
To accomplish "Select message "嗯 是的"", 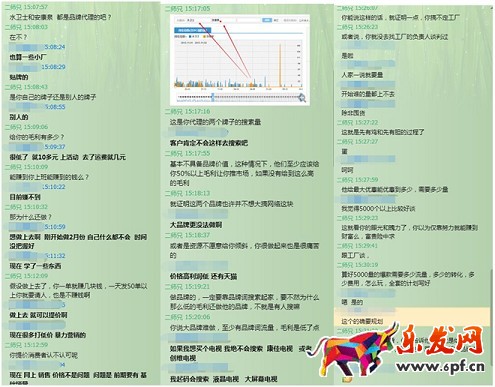I will [x=352, y=302].
